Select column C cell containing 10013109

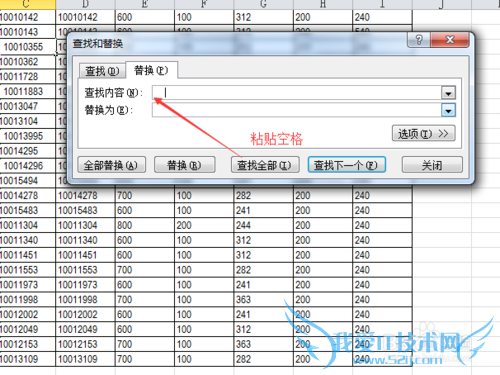click(28, 359)
